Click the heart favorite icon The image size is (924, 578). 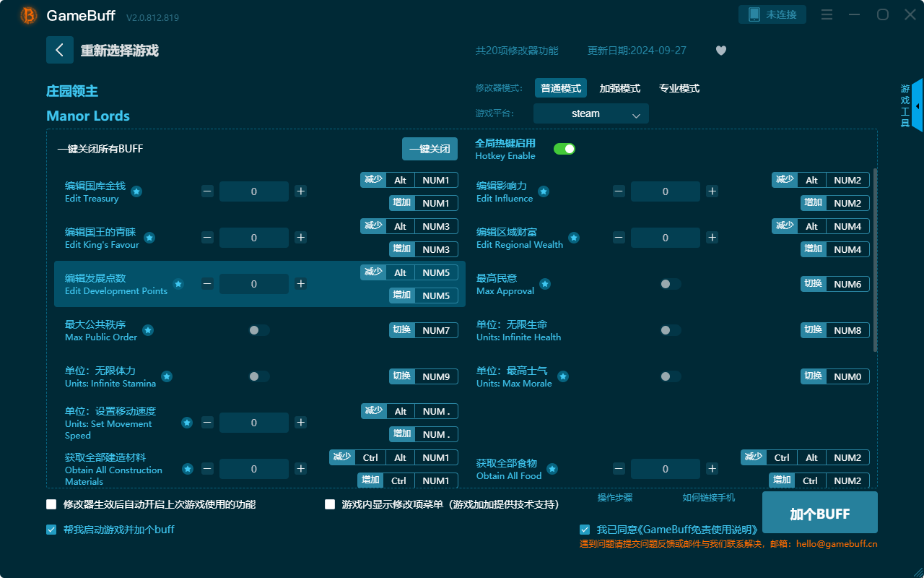pyautogui.click(x=721, y=51)
